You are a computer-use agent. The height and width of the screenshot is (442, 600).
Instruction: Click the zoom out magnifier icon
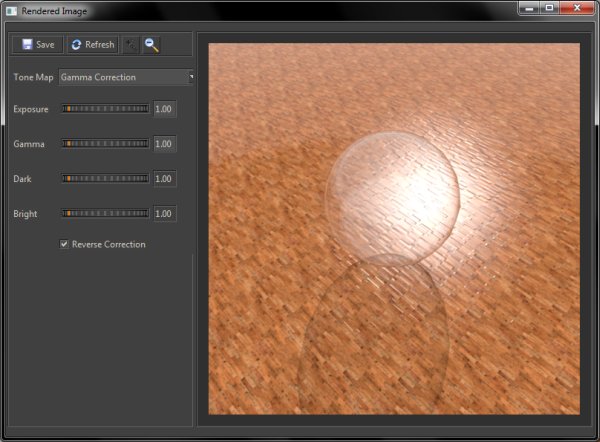pos(152,45)
